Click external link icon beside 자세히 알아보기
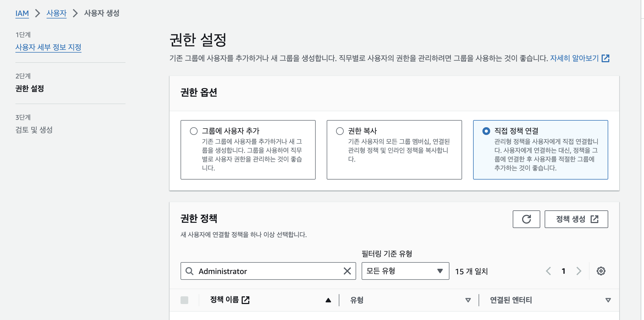This screenshot has width=644, height=320. click(x=605, y=58)
